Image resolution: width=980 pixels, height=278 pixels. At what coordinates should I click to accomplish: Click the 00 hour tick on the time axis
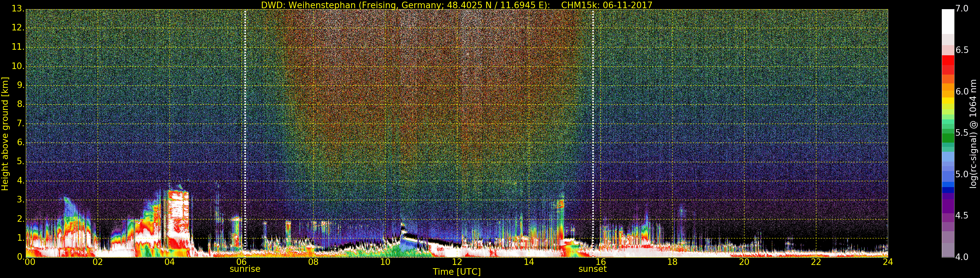coord(30,262)
